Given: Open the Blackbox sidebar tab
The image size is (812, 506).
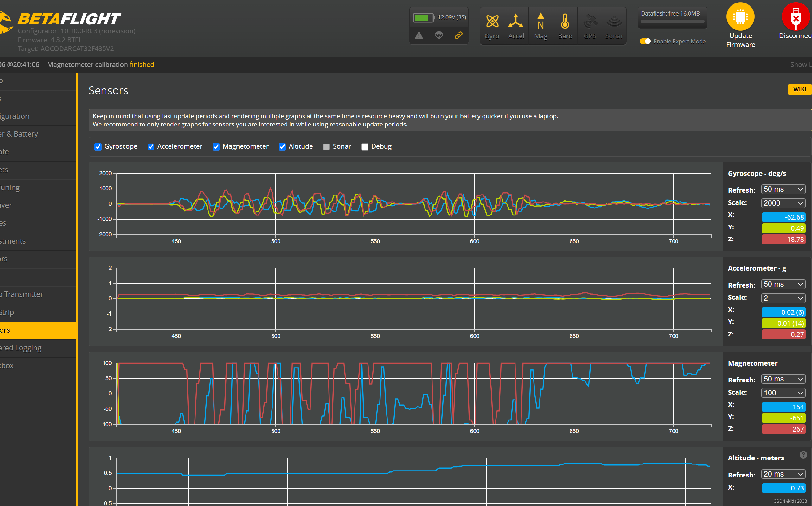Looking at the screenshot, I should point(38,366).
